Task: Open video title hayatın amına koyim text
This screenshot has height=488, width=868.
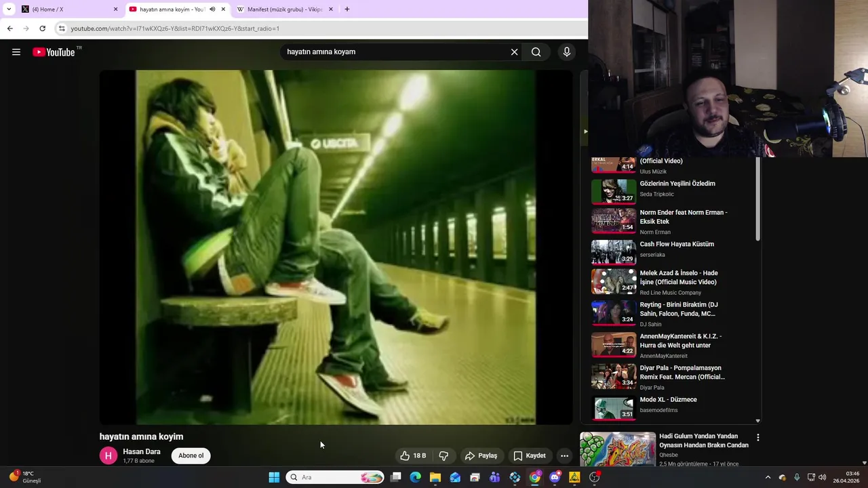Action: [141, 436]
